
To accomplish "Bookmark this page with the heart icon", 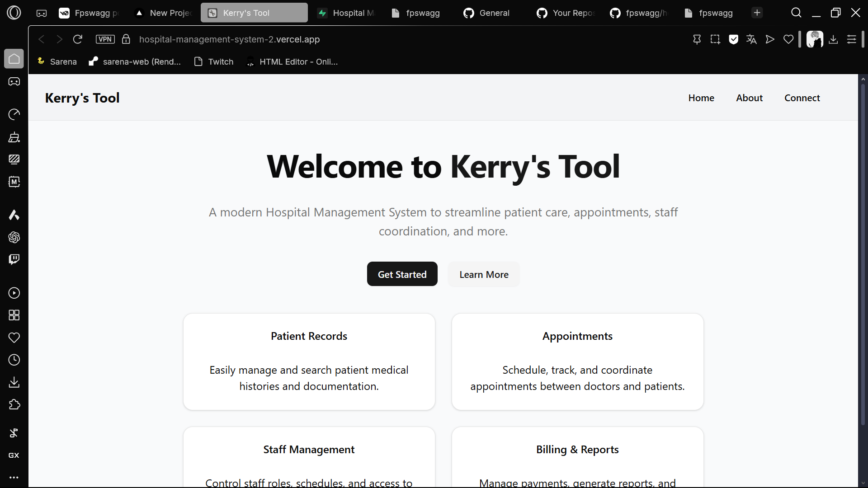I will 788,39.
